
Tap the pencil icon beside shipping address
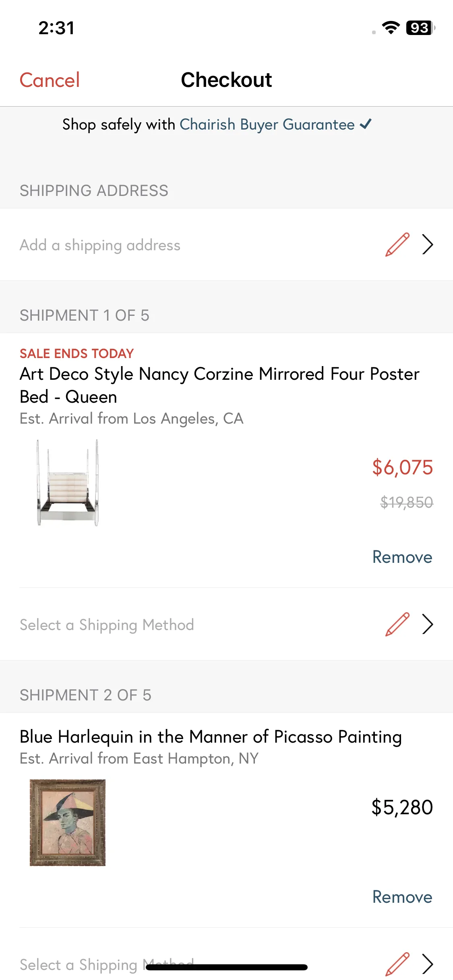[x=397, y=245]
